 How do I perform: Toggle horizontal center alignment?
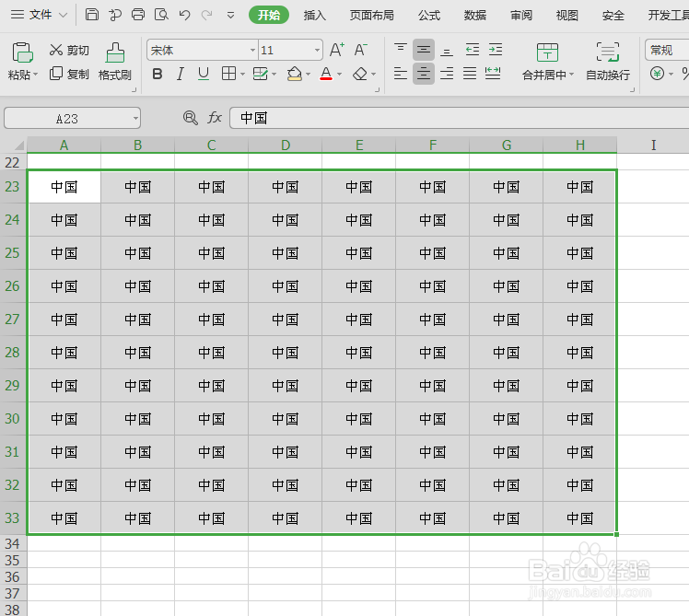tap(424, 74)
